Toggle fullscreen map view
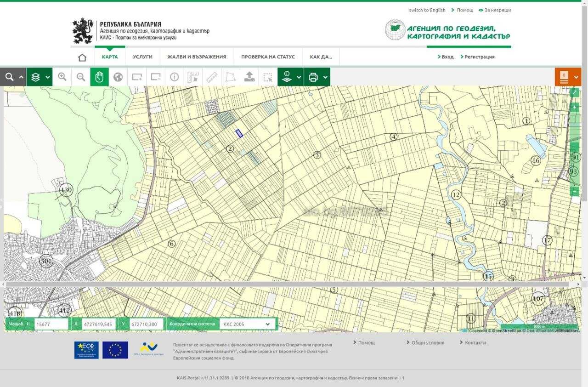588x387 pixels. (x=574, y=92)
